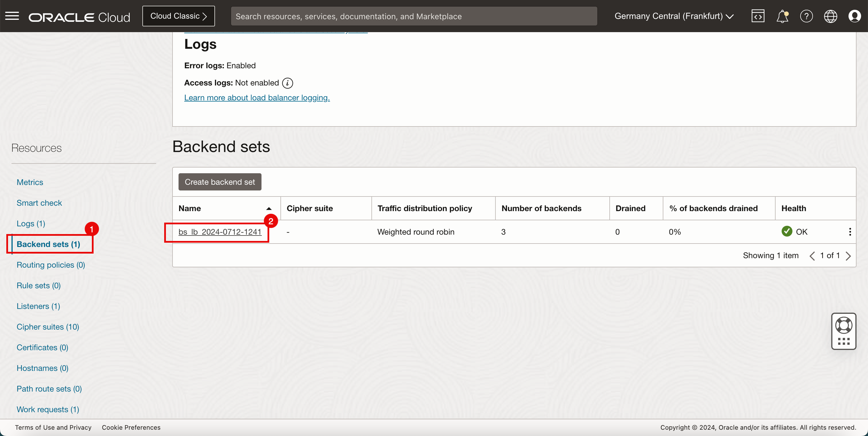Image resolution: width=868 pixels, height=436 pixels.
Task: Click the Create backend set button
Action: (x=220, y=182)
